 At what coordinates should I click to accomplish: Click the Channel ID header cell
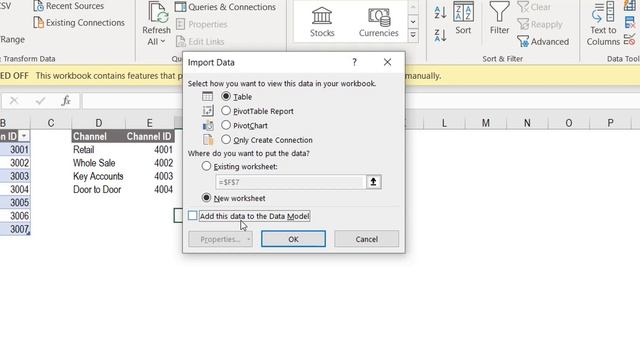(149, 136)
